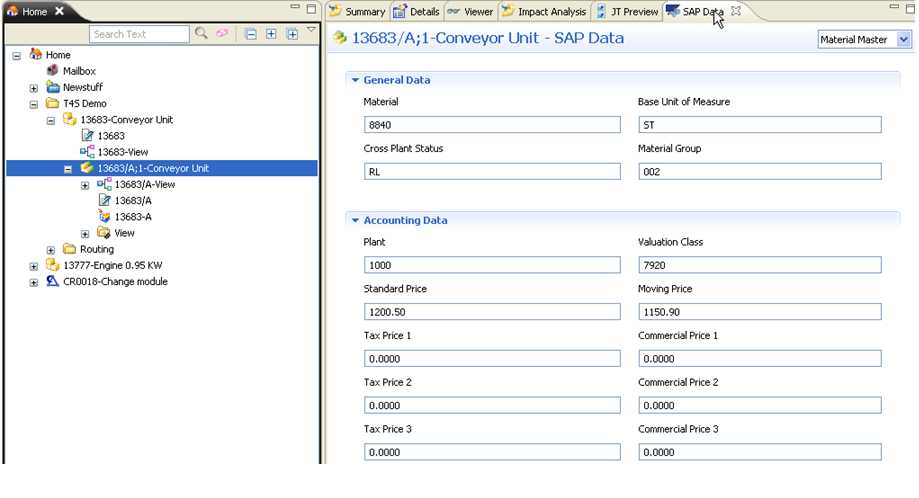Expand the Routing folder node
This screenshot has height=498, width=919.
pyautogui.click(x=51, y=250)
